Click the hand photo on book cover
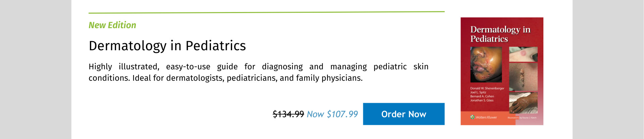The width and height of the screenshot is (644, 139). (523, 103)
